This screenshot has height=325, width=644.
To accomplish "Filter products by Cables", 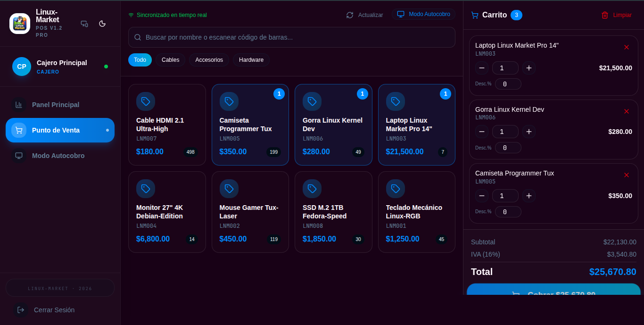I will click(x=171, y=60).
